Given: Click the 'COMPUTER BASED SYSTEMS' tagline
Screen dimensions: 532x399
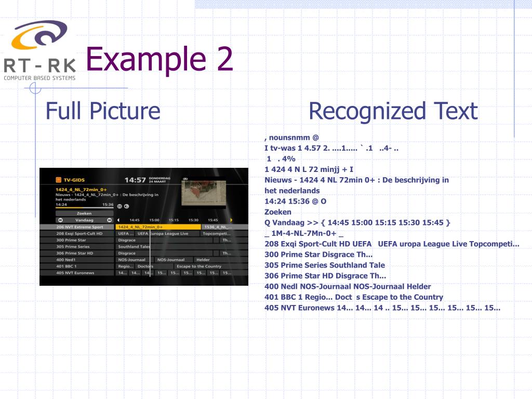Looking at the screenshot, I should 39,78.
